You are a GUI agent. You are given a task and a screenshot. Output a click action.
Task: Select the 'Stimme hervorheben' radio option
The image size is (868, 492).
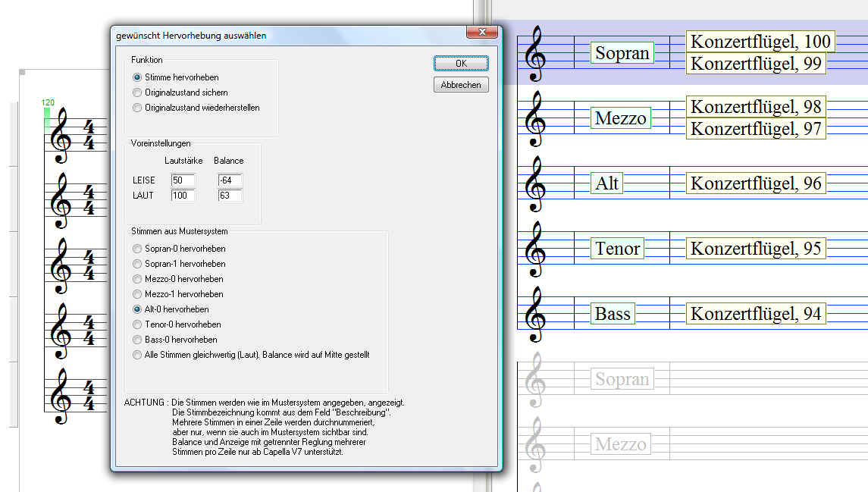click(137, 77)
